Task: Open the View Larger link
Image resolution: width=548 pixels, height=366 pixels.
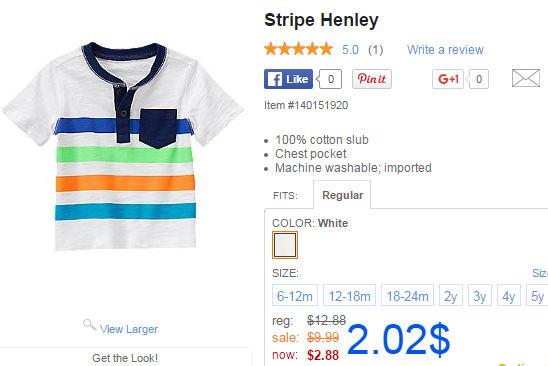Action: click(129, 329)
